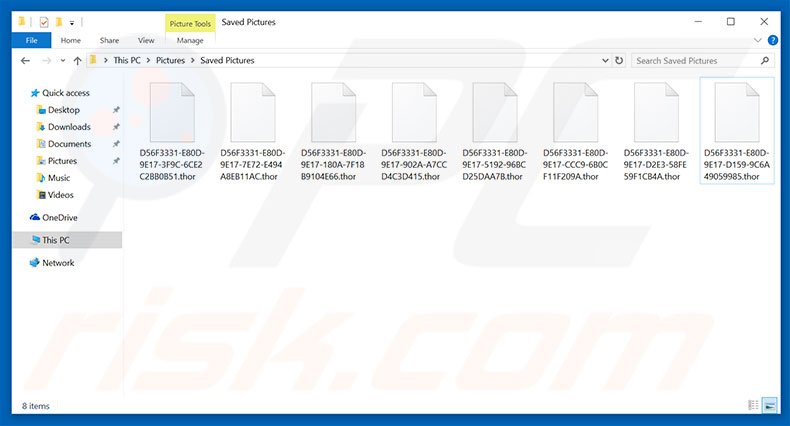Open OneDrive in the navigation pane
This screenshot has height=426, width=790.
(59, 217)
